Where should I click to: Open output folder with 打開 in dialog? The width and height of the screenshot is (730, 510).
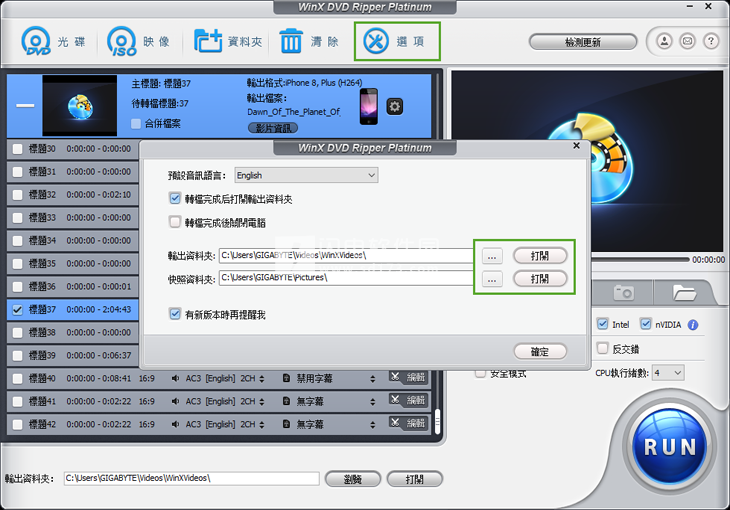(x=540, y=256)
